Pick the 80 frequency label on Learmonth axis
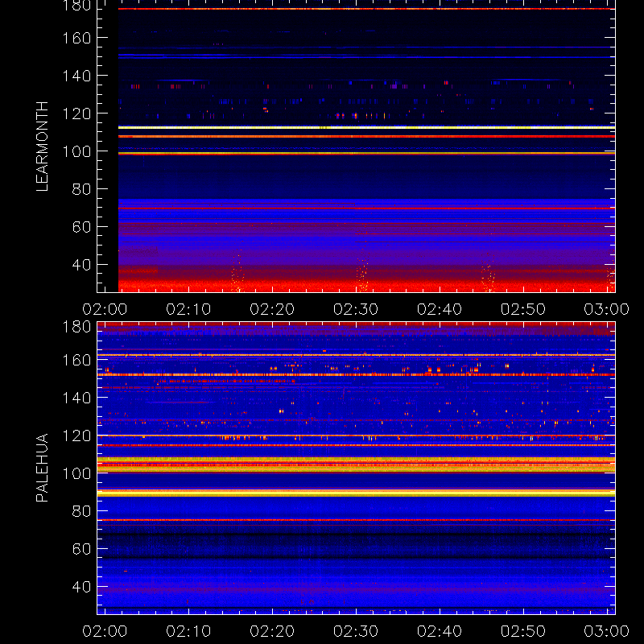Screen dimensions: 644x644 point(82,189)
